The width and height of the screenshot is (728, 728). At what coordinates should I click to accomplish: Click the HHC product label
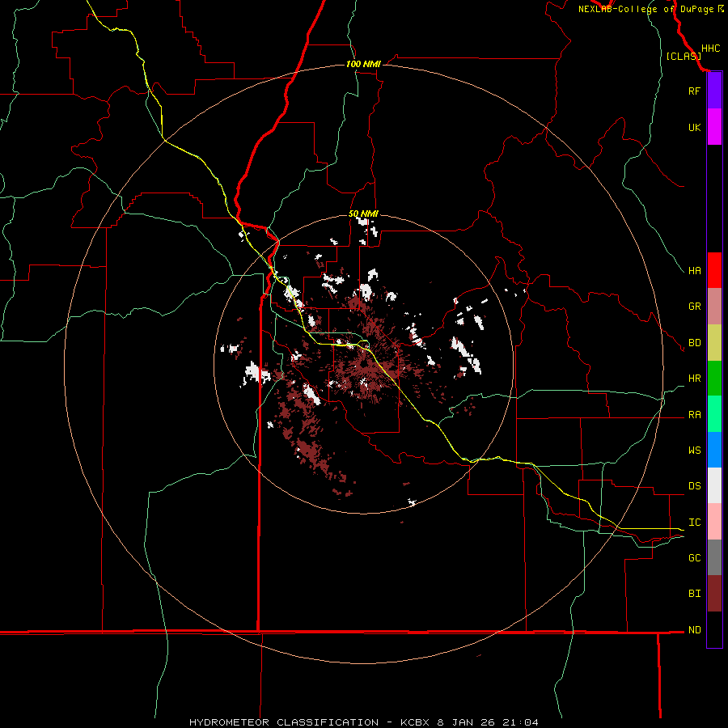pyautogui.click(x=711, y=49)
